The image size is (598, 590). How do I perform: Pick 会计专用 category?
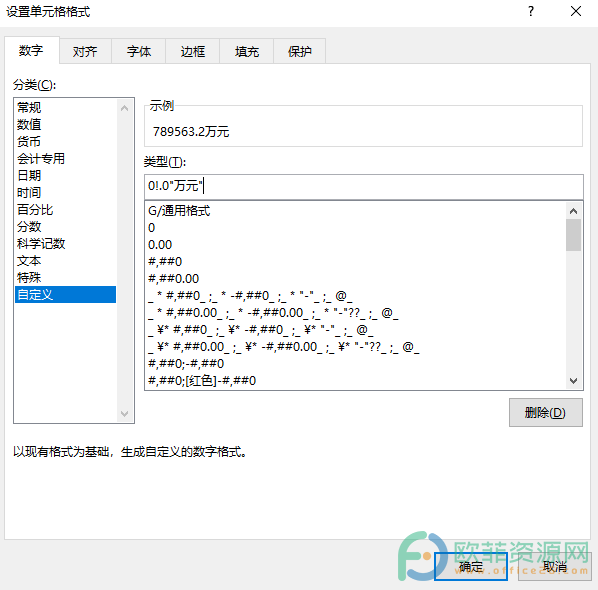pos(66,158)
